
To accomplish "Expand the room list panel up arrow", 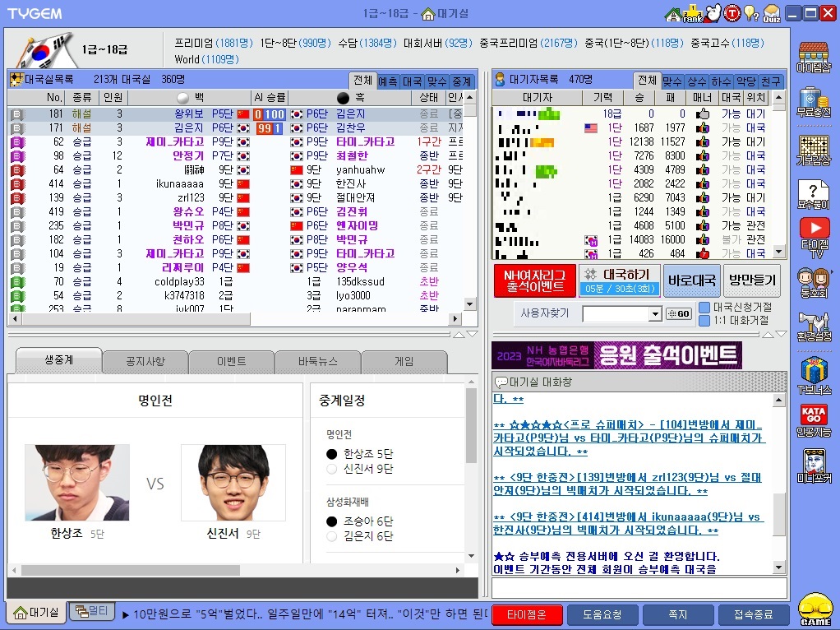I will point(459,335).
